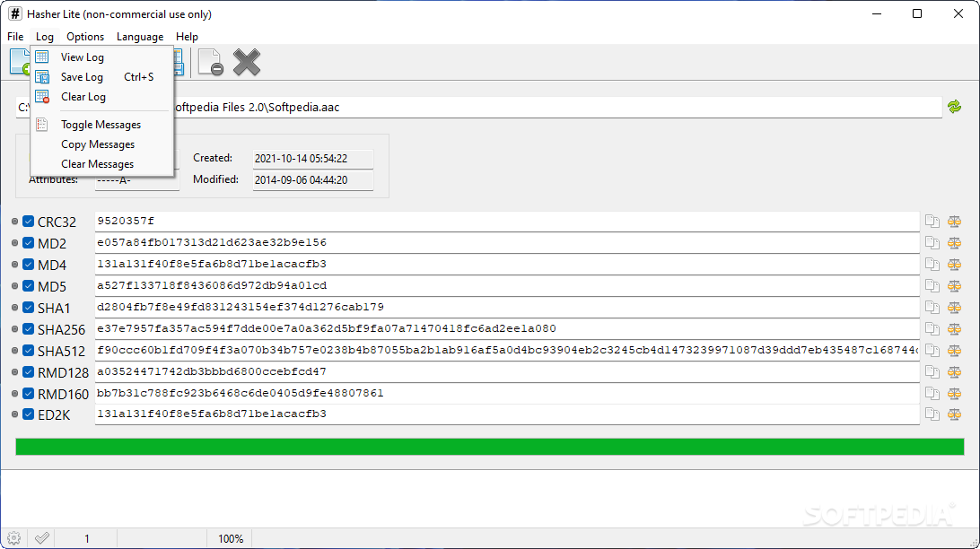Viewport: 980px width, 549px height.
Task: Select Copy Messages menu entry
Action: click(102, 144)
